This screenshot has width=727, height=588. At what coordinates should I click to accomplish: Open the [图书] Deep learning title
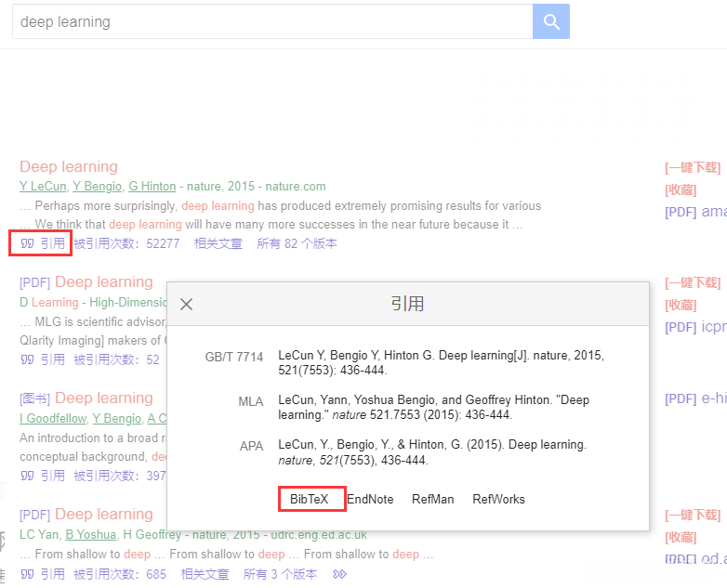(x=86, y=398)
